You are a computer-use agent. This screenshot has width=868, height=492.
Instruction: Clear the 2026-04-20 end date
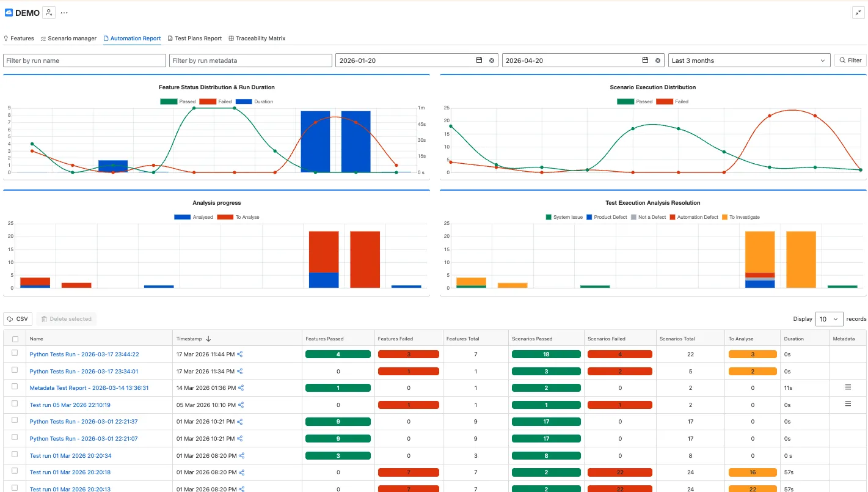click(x=658, y=61)
